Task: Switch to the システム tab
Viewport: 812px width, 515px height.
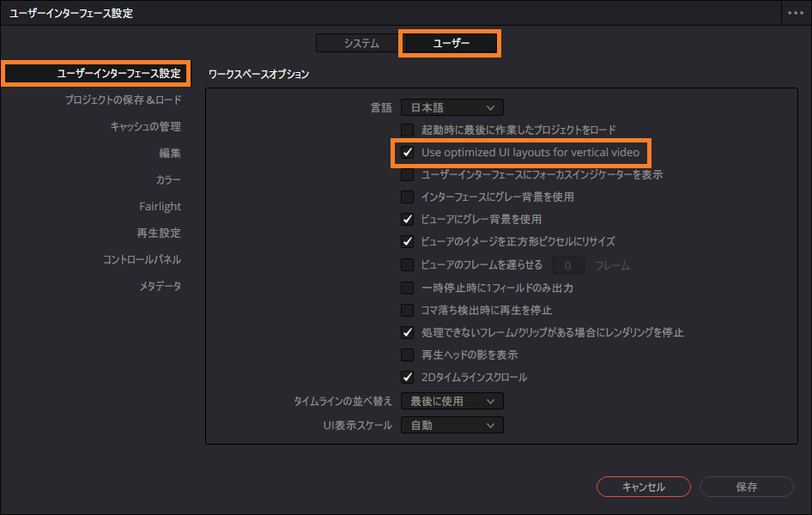Action: (x=361, y=44)
